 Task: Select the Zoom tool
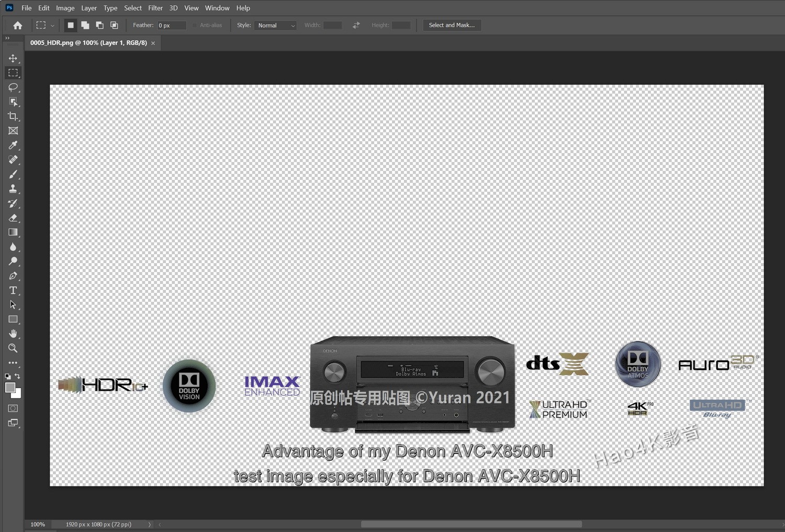coord(13,348)
